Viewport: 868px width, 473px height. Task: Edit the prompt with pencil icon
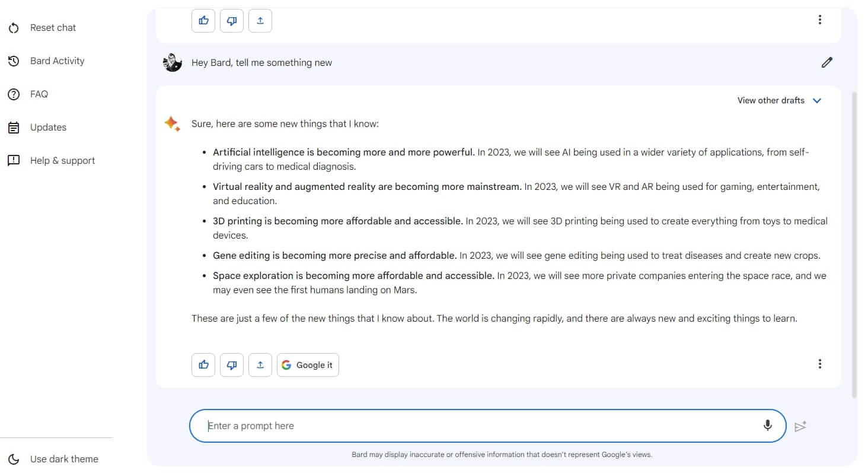827,62
